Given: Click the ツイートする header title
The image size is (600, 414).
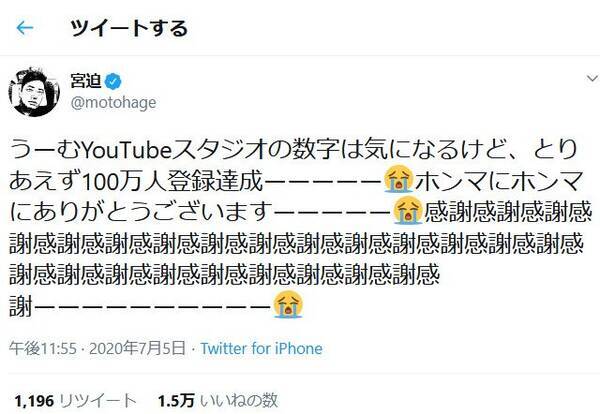Looking at the screenshot, I should (129, 28).
